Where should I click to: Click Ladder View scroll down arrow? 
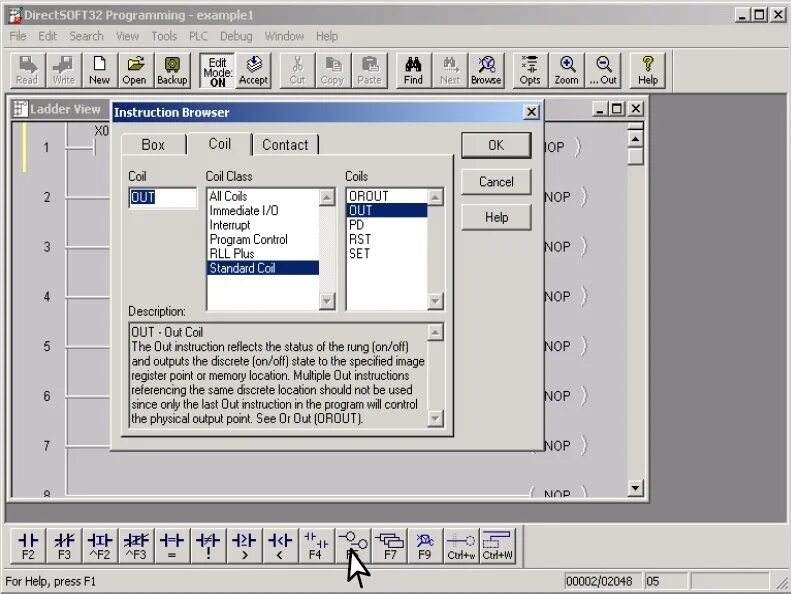(x=635, y=488)
